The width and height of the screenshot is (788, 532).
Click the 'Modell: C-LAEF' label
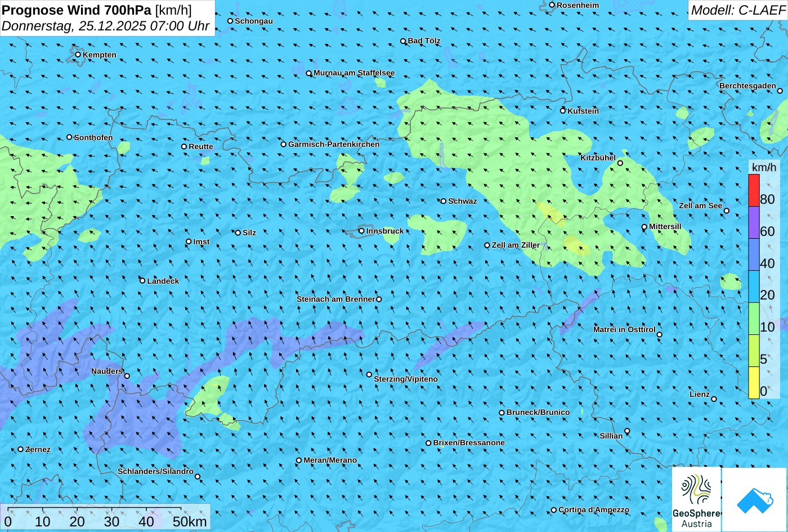738,10
